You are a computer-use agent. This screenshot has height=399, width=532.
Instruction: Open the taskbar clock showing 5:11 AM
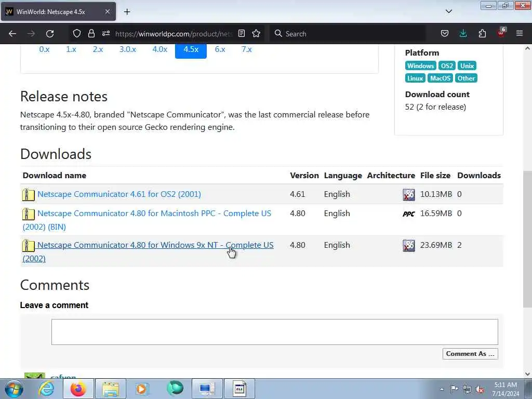[x=506, y=389]
